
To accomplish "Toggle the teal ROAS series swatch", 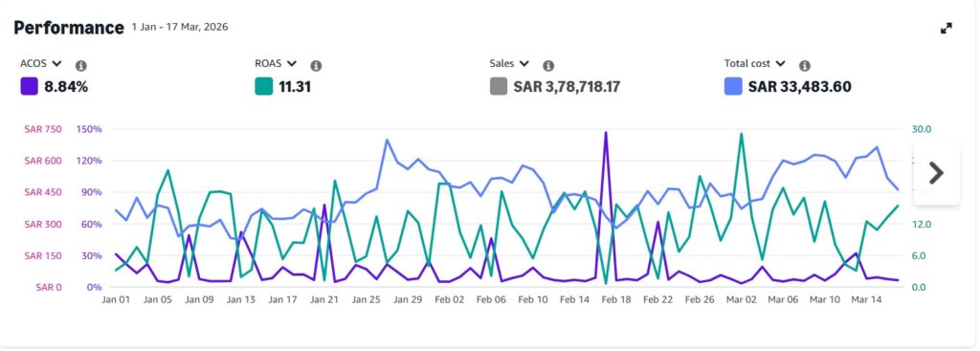I will pyautogui.click(x=264, y=86).
